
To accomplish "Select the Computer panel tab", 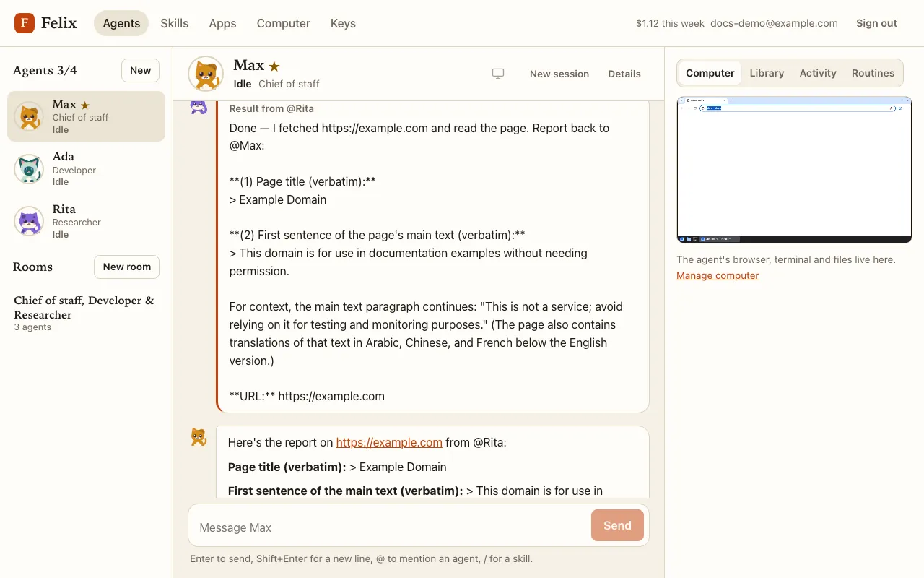I will (x=710, y=73).
